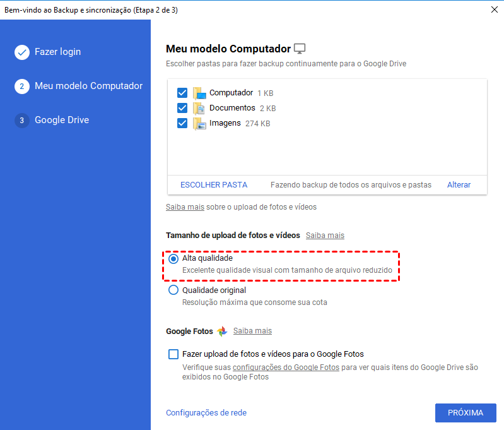
Task: Click the Imagens folder icon
Action: (x=199, y=124)
